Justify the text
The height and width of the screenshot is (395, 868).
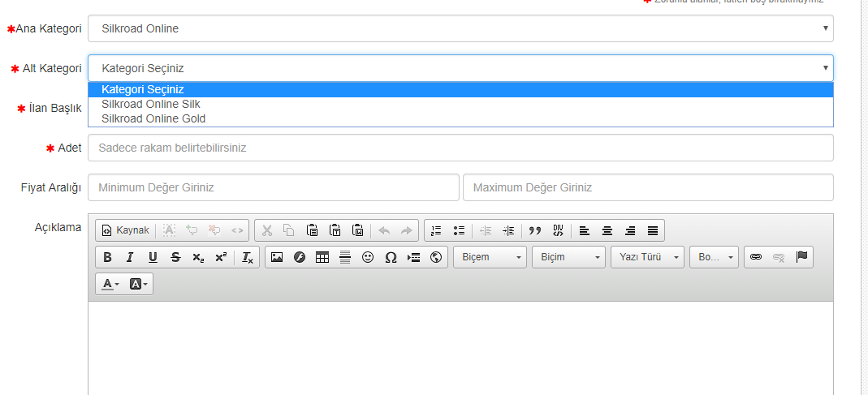click(653, 230)
